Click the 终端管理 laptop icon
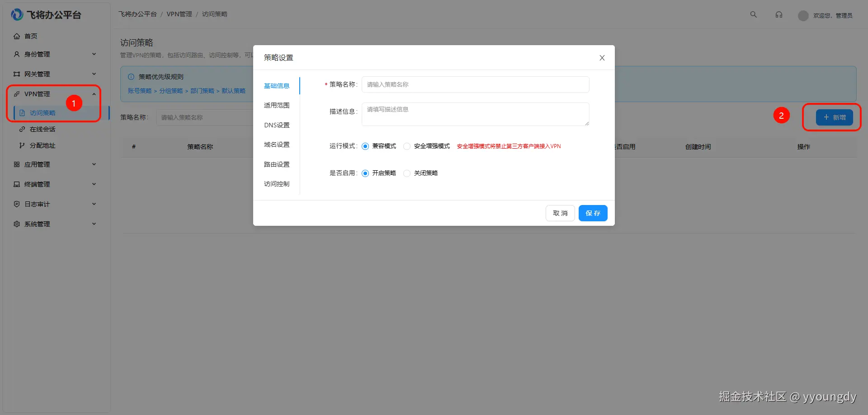The width and height of the screenshot is (868, 415). (17, 184)
